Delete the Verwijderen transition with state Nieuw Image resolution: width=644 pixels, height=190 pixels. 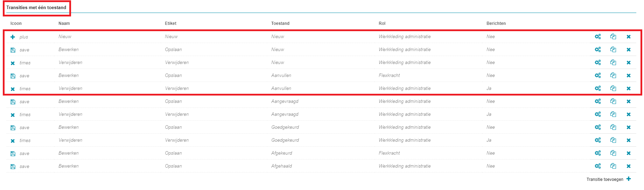tap(629, 63)
